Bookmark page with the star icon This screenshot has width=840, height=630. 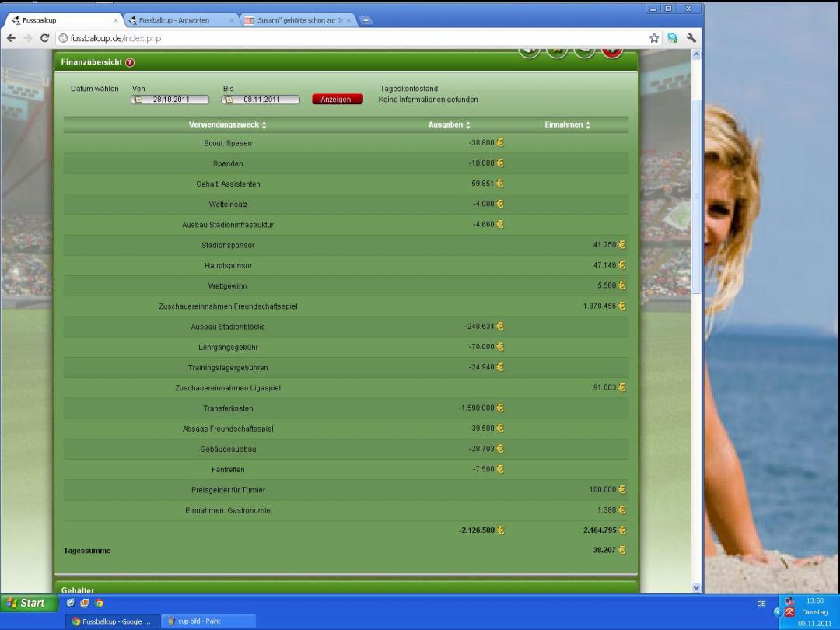click(654, 37)
